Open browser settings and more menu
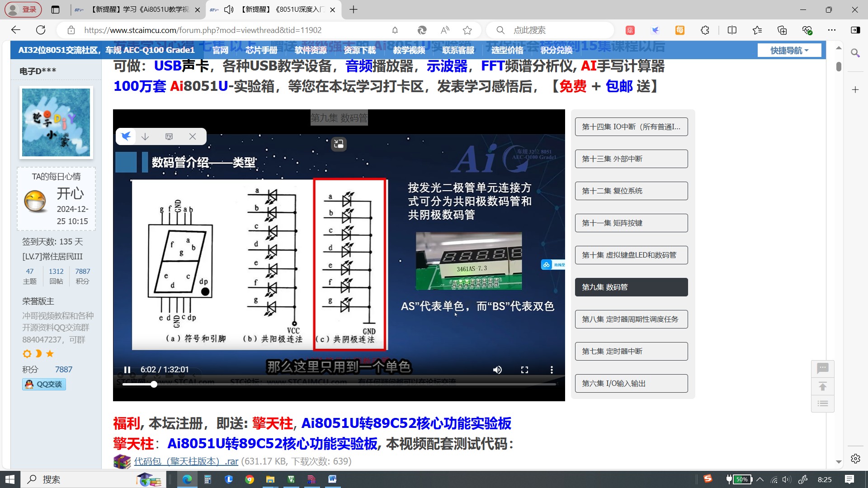This screenshot has width=868, height=488. tap(832, 30)
